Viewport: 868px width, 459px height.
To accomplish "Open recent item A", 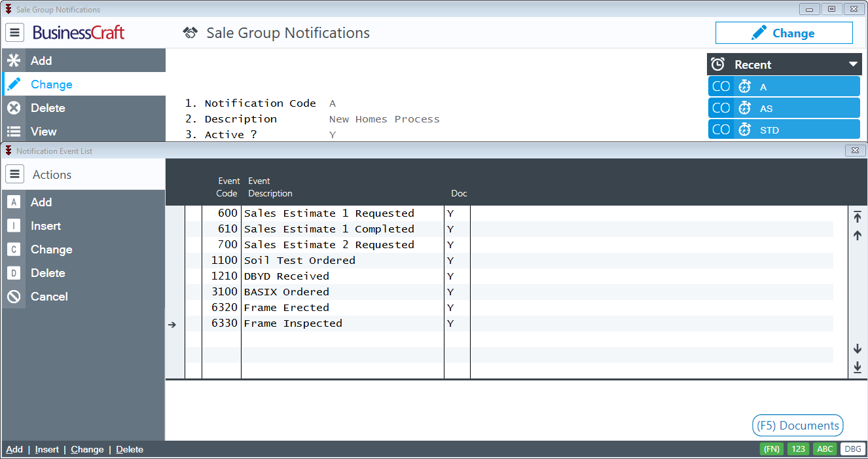I will 784,86.
